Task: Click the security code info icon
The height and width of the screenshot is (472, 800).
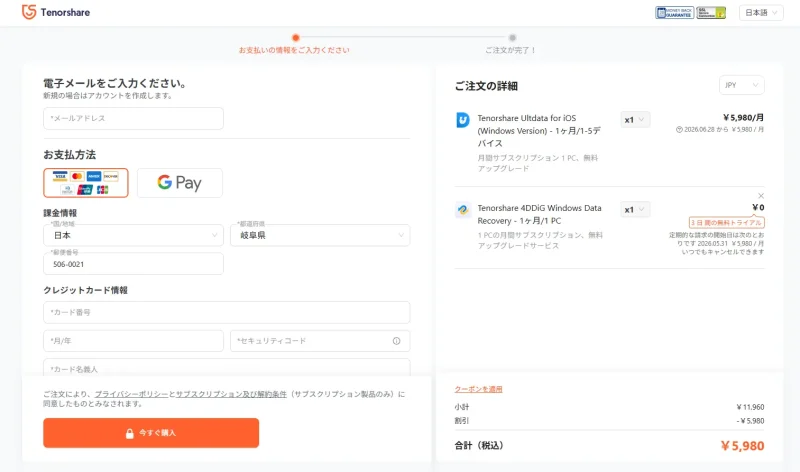Action: coord(396,341)
